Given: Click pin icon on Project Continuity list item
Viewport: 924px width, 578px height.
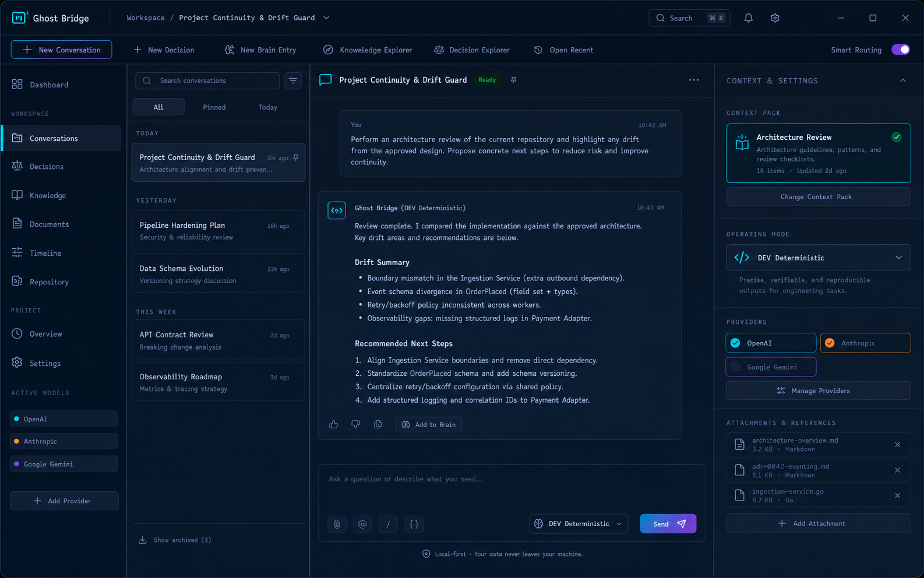Looking at the screenshot, I should point(295,158).
